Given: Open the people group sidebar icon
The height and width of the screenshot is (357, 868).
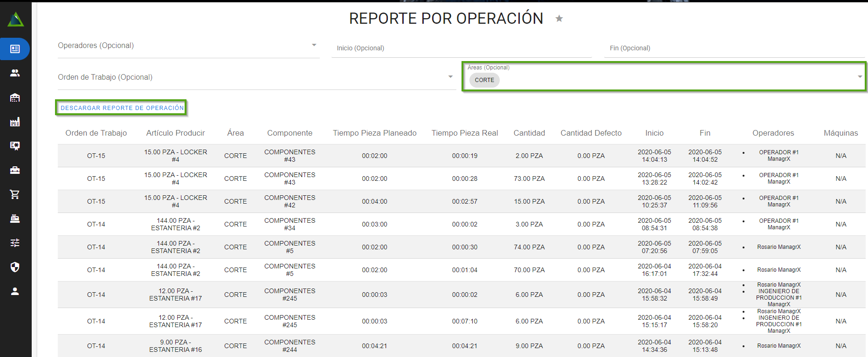Looking at the screenshot, I should click(x=15, y=73).
